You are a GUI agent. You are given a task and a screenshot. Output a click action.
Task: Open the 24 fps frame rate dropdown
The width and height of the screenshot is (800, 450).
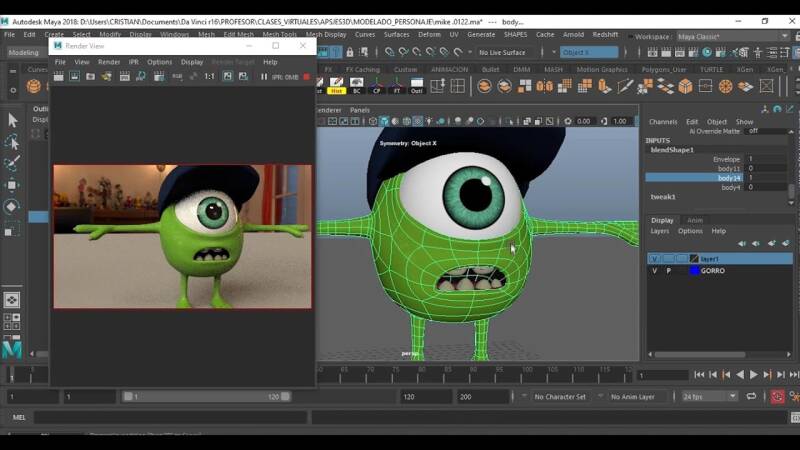pyautogui.click(x=709, y=397)
